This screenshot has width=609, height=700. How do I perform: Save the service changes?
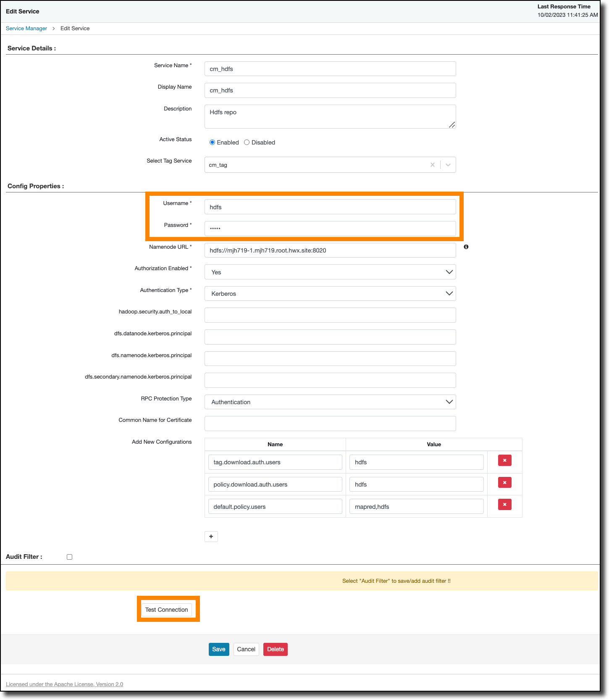(x=219, y=649)
